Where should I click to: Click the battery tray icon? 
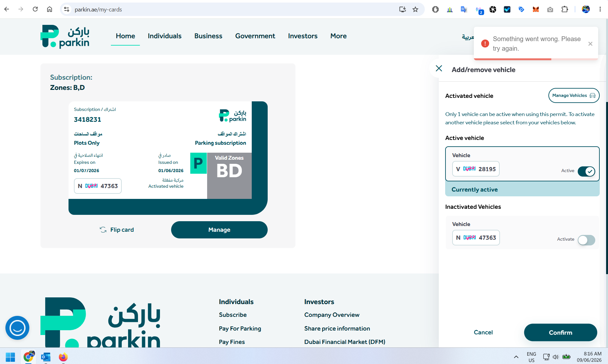pos(566,357)
